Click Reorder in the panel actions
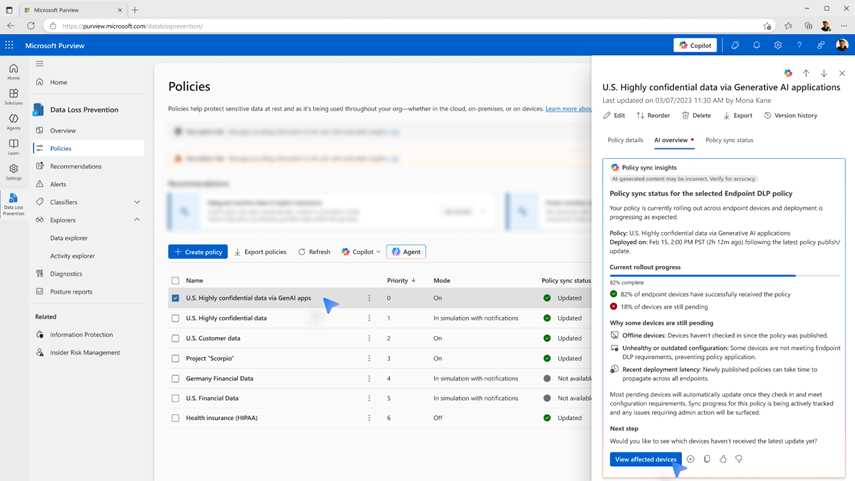 (x=653, y=116)
